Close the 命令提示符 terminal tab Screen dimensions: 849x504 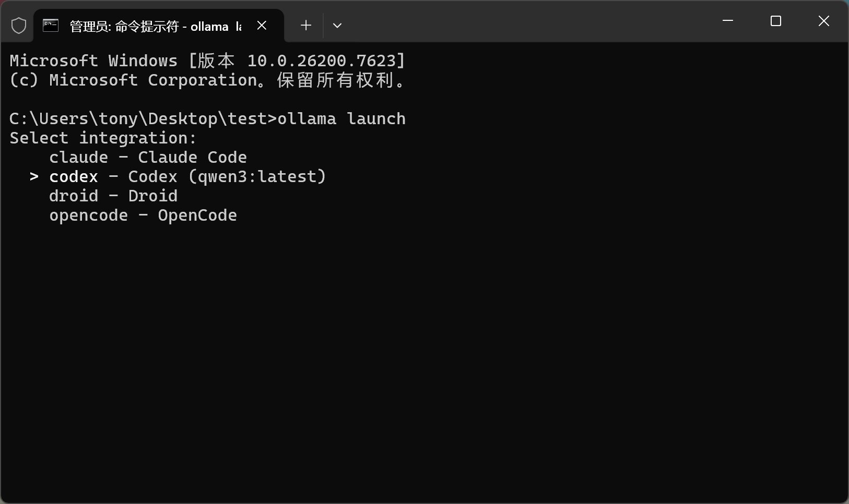coord(262,26)
